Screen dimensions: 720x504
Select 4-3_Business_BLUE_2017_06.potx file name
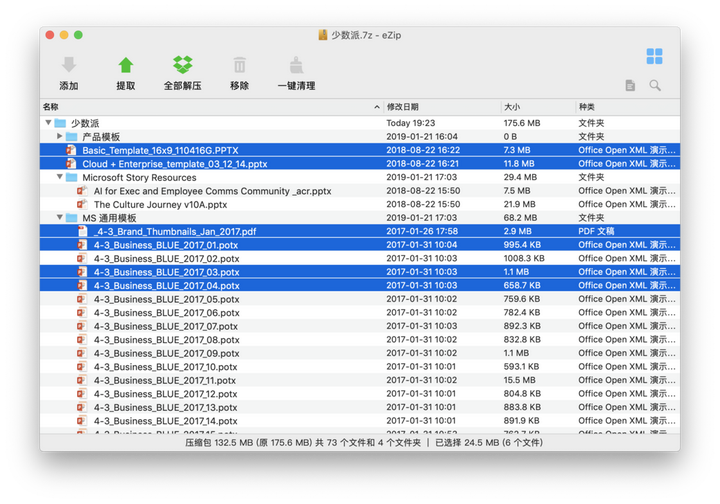pyautogui.click(x=167, y=313)
